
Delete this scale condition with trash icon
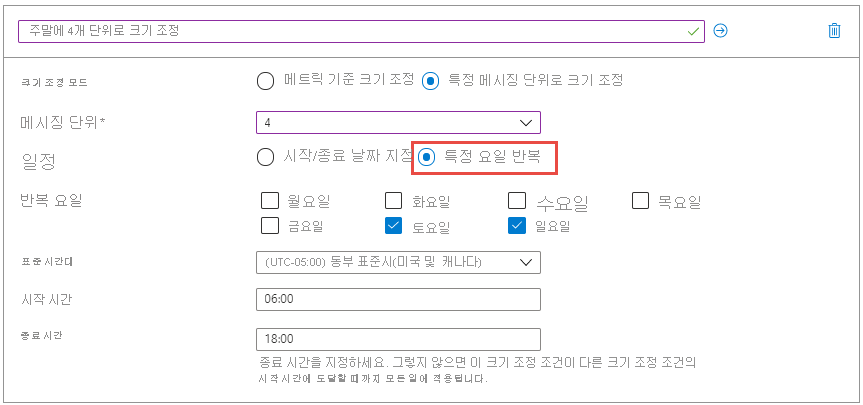[834, 31]
